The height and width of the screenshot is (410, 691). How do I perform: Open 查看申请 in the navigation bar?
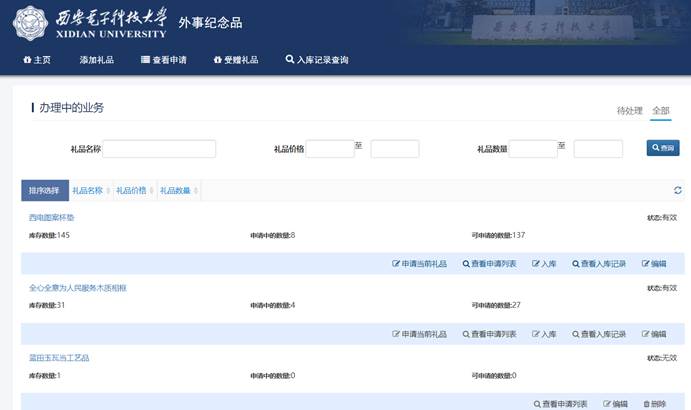[163, 60]
